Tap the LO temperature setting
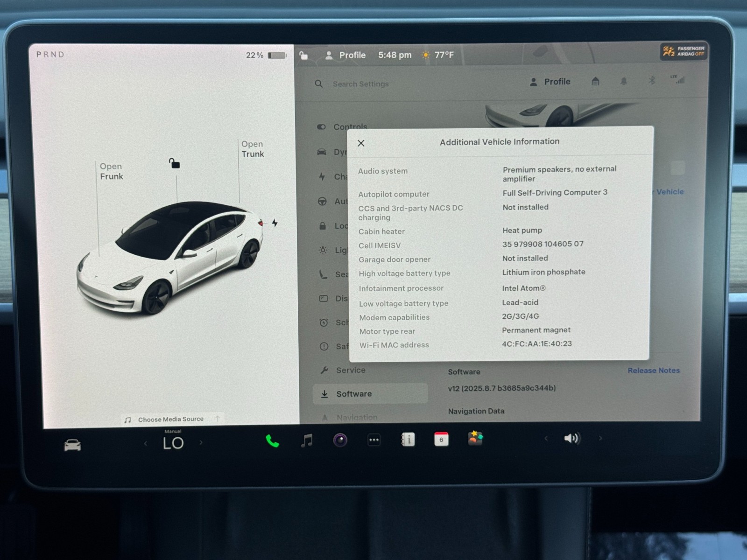747x560 pixels. click(173, 443)
